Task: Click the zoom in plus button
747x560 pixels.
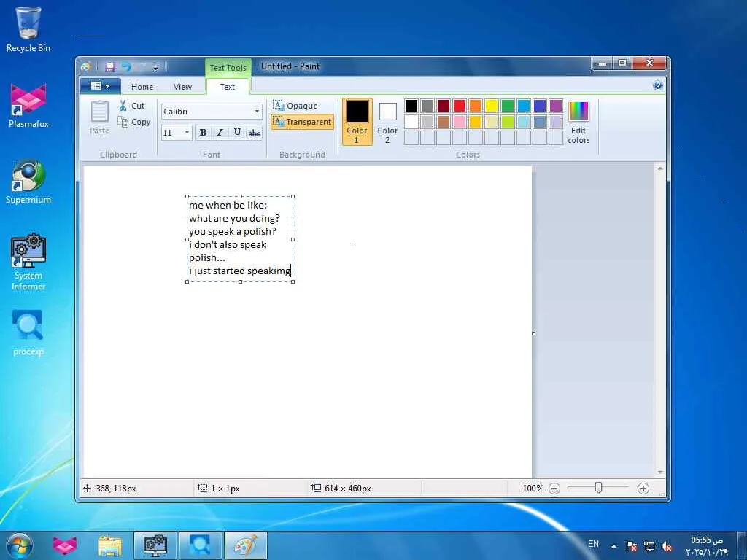Action: [643, 488]
